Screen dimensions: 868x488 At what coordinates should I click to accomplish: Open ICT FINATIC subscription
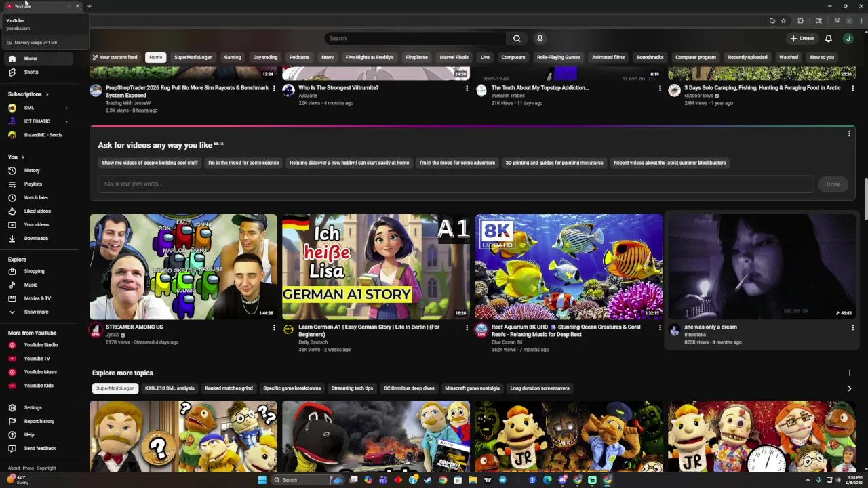37,121
